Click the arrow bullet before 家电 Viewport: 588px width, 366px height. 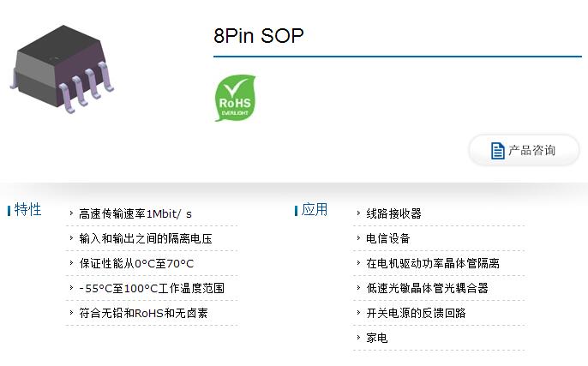(x=358, y=337)
